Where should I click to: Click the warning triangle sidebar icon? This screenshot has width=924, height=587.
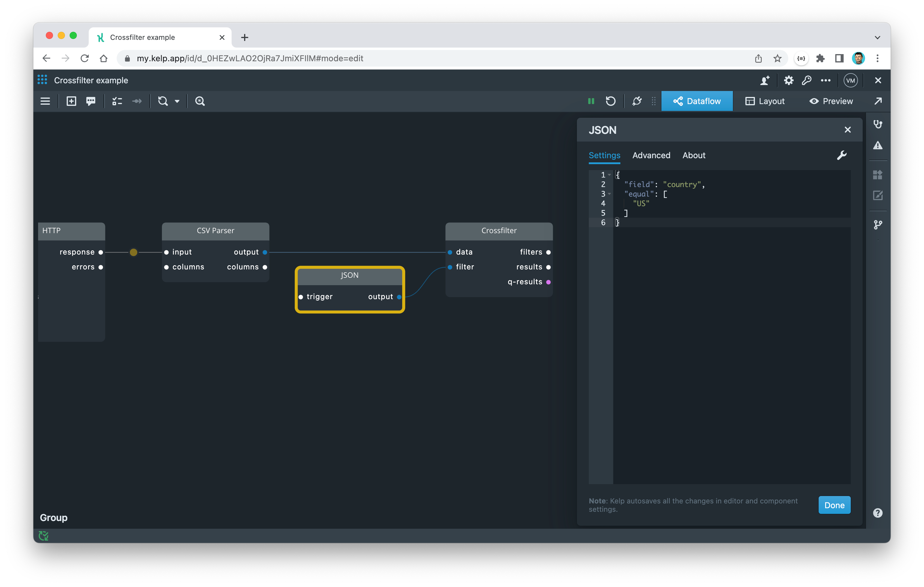click(x=878, y=145)
